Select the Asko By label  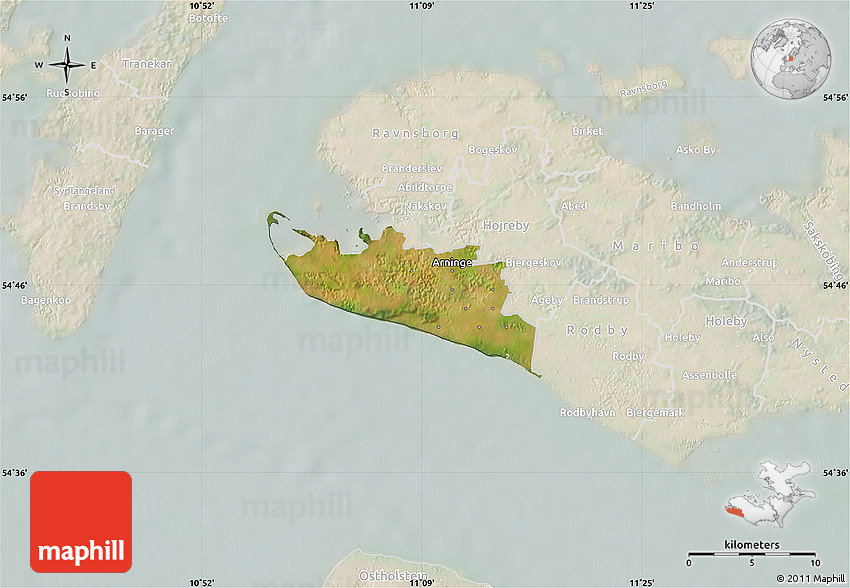[x=696, y=150]
